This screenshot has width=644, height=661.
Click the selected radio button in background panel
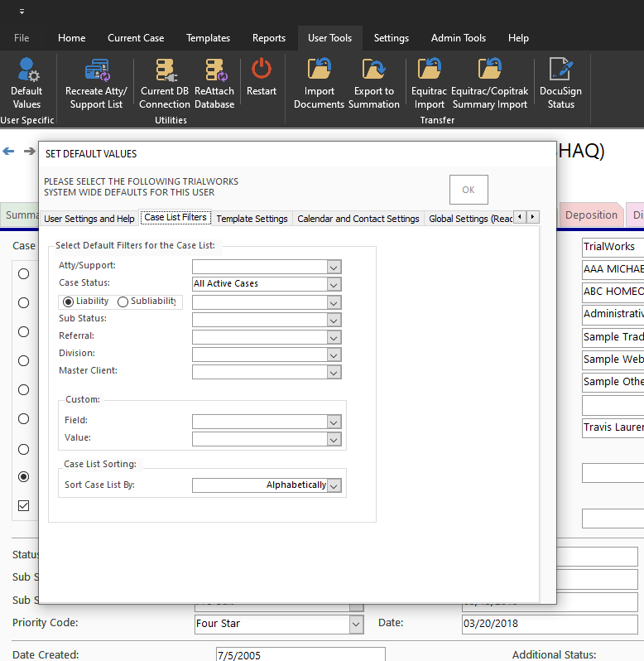[23, 477]
